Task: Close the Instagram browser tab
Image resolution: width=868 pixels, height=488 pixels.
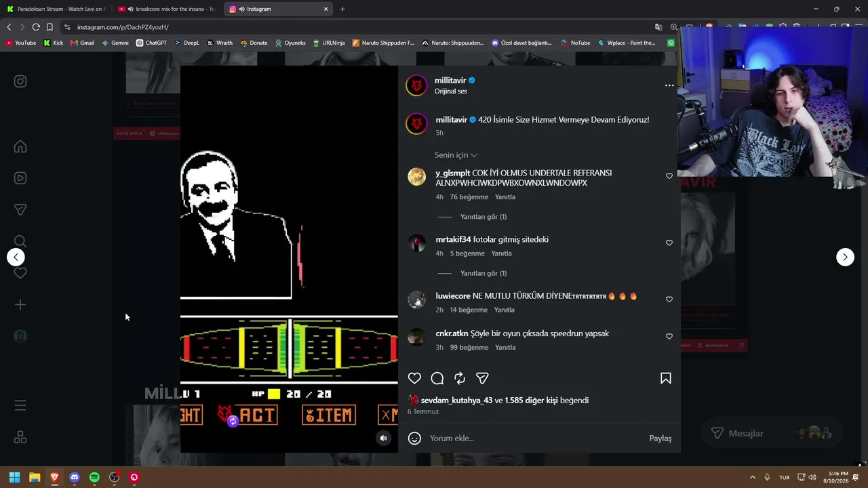Action: pos(326,9)
